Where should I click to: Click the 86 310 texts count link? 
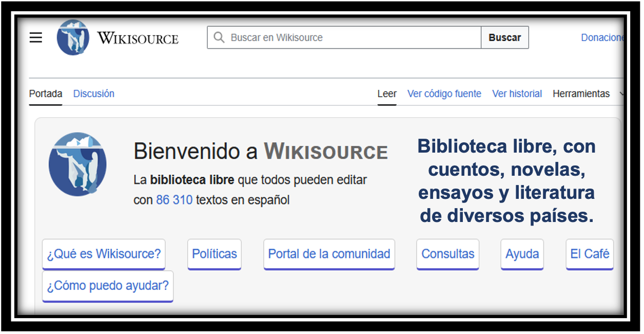click(x=174, y=200)
